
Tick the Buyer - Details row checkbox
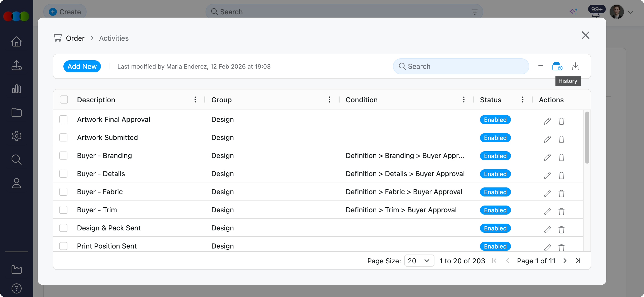point(63,174)
